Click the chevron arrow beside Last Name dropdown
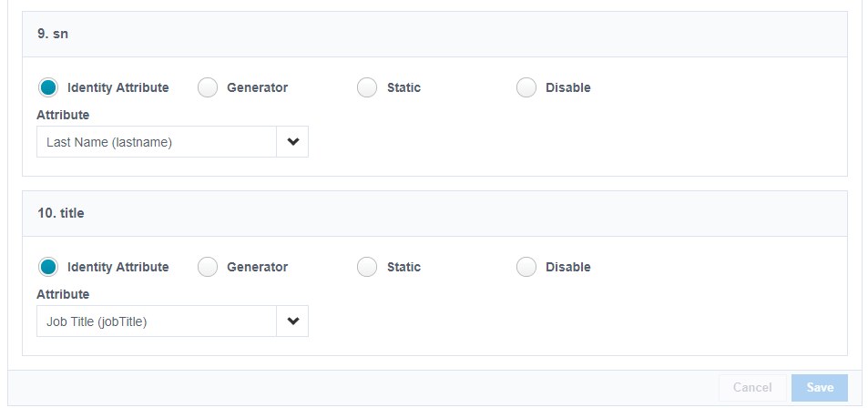This screenshot has height=418, width=868. pyautogui.click(x=292, y=142)
